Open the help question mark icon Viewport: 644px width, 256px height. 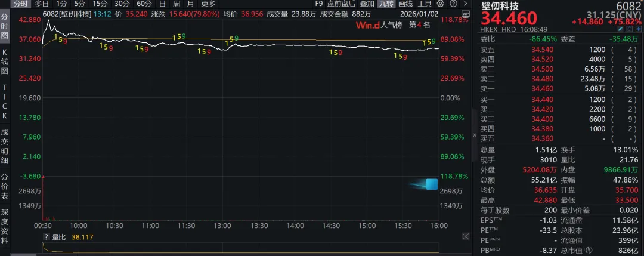point(453,4)
